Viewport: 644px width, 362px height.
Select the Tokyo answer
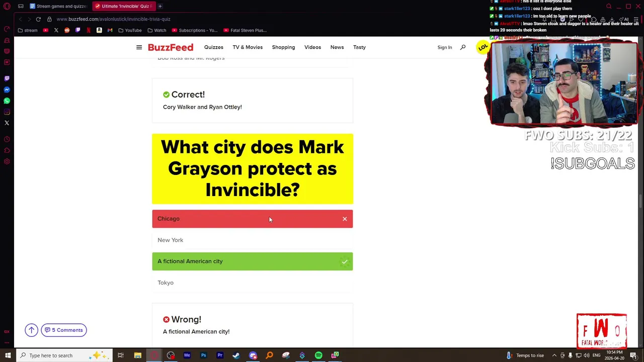point(253,283)
